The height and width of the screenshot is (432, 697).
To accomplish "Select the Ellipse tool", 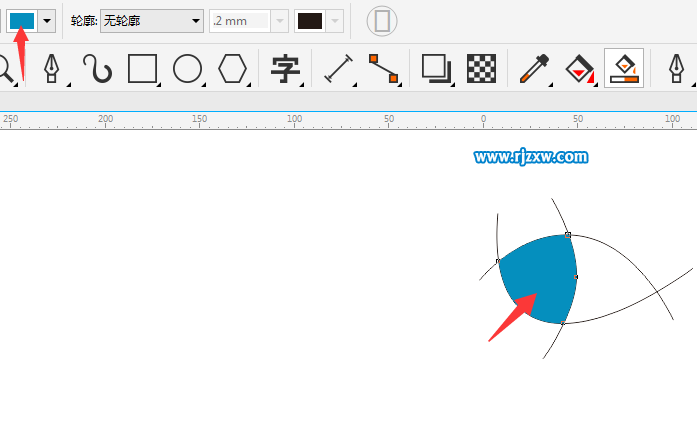I will point(187,68).
